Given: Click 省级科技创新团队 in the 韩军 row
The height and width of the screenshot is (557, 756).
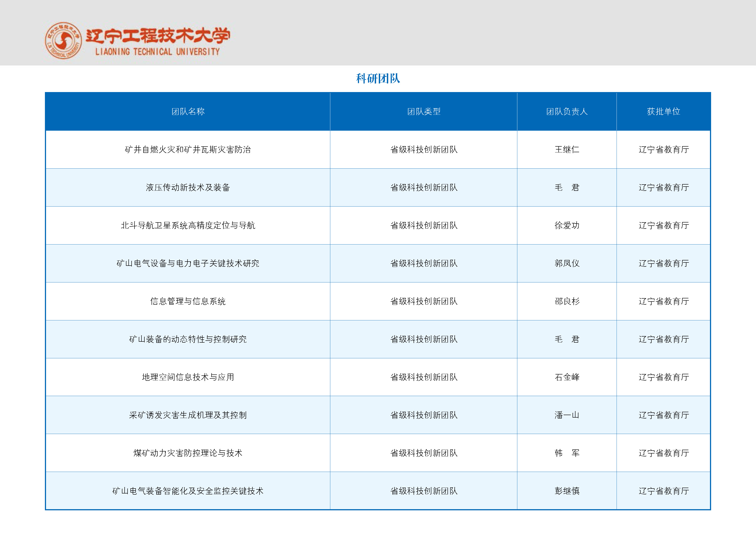Looking at the screenshot, I should coord(424,453).
